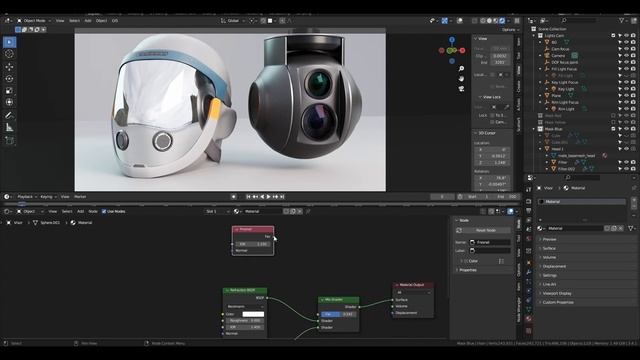640x360 pixels.
Task: Select the Cursor tool in the viewport toolbar
Action: [x=9, y=54]
